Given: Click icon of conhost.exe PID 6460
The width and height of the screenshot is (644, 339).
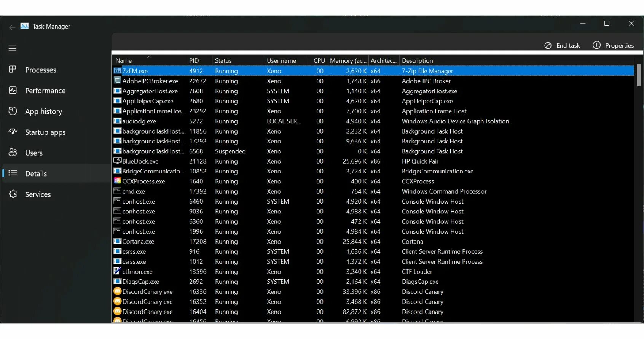Looking at the screenshot, I should (118, 201).
